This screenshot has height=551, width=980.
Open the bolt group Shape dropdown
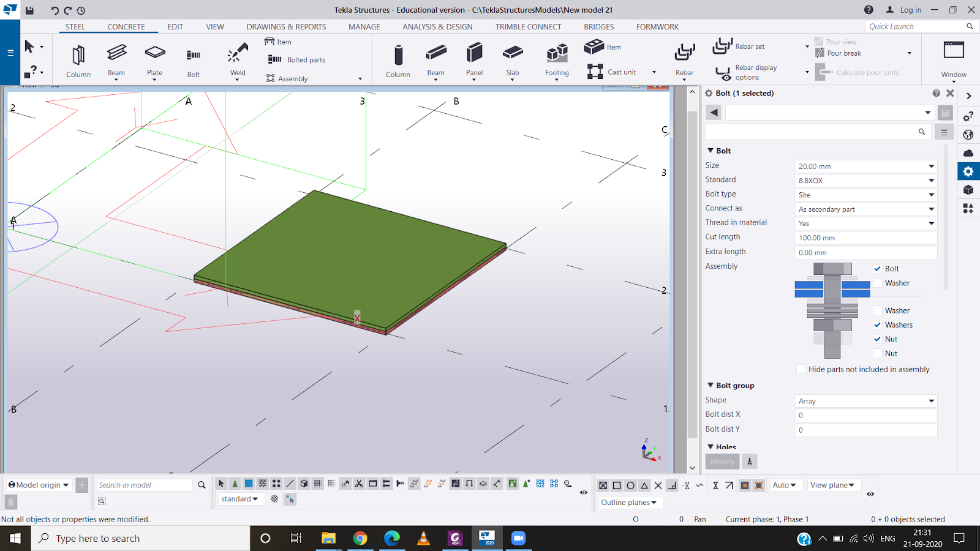point(865,401)
